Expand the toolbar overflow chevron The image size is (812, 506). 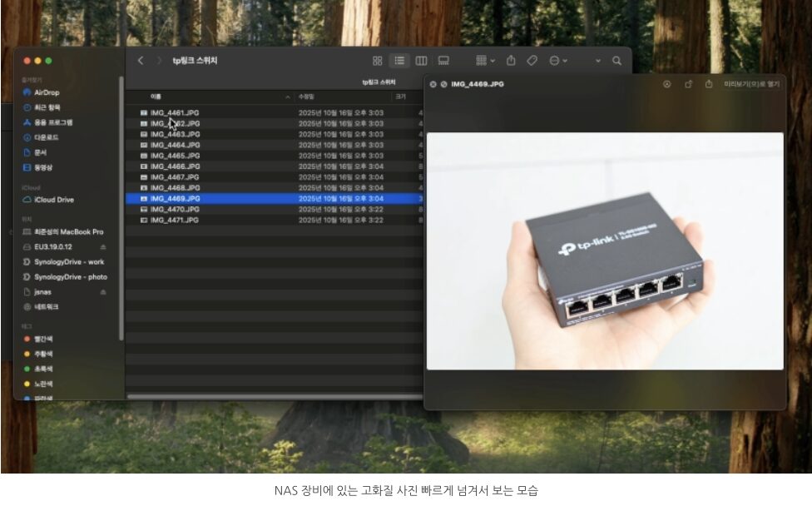[597, 61]
